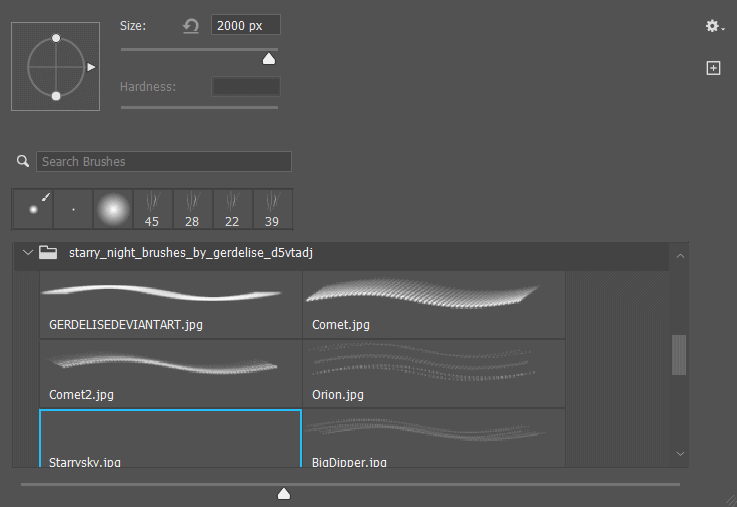
Task: Click the Hardness label
Action: [x=148, y=87]
